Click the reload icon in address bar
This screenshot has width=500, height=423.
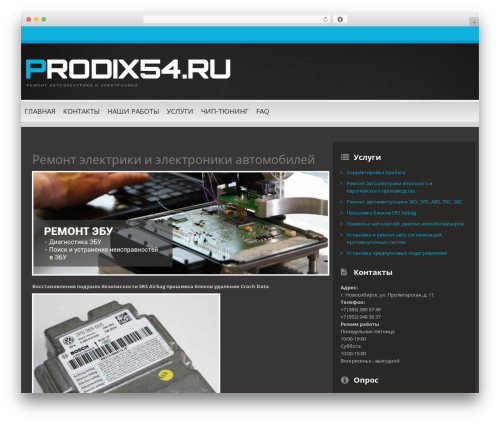coord(325,20)
